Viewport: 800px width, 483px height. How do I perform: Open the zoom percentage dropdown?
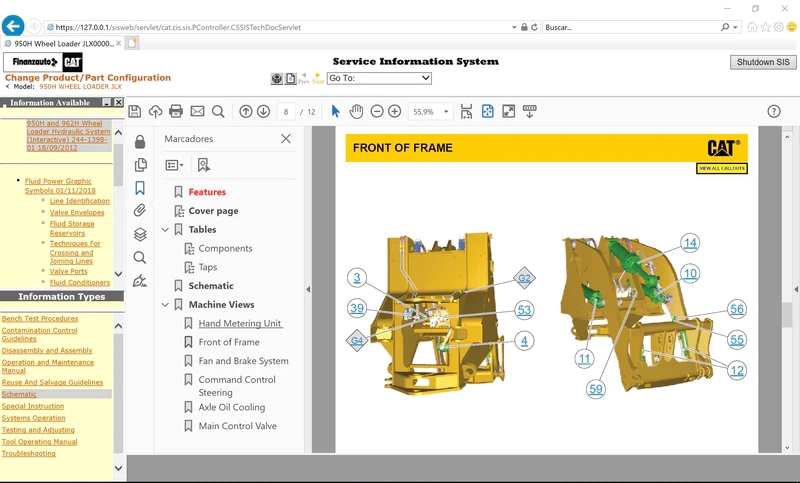(446, 112)
